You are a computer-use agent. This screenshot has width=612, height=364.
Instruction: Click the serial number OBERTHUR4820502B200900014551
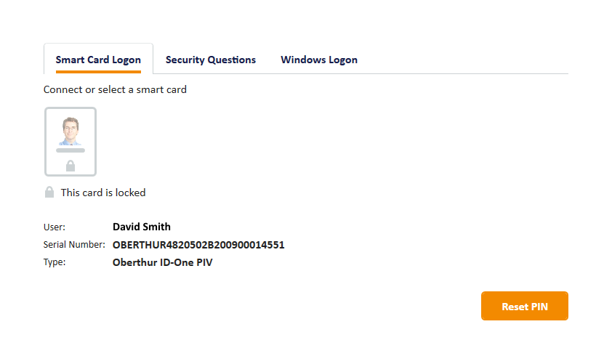click(198, 245)
